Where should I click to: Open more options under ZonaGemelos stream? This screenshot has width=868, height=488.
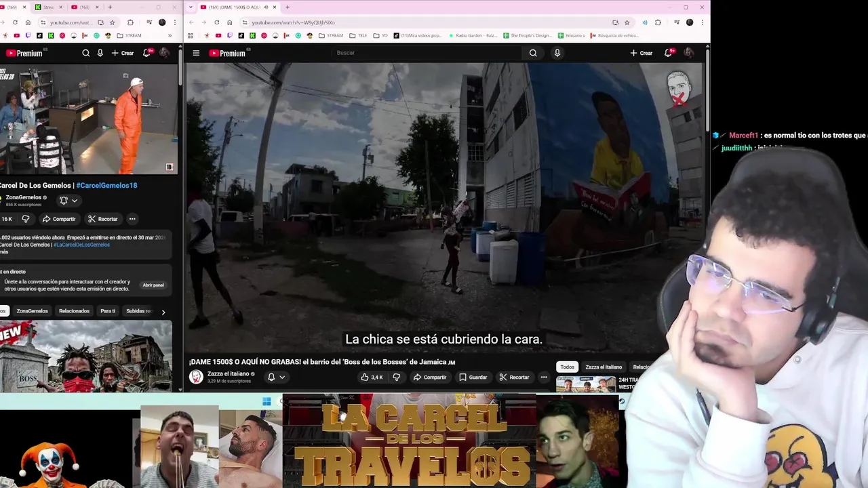pos(132,219)
